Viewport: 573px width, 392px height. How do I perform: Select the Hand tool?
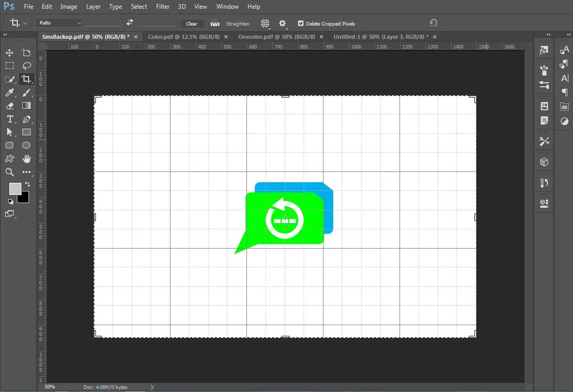tap(27, 159)
